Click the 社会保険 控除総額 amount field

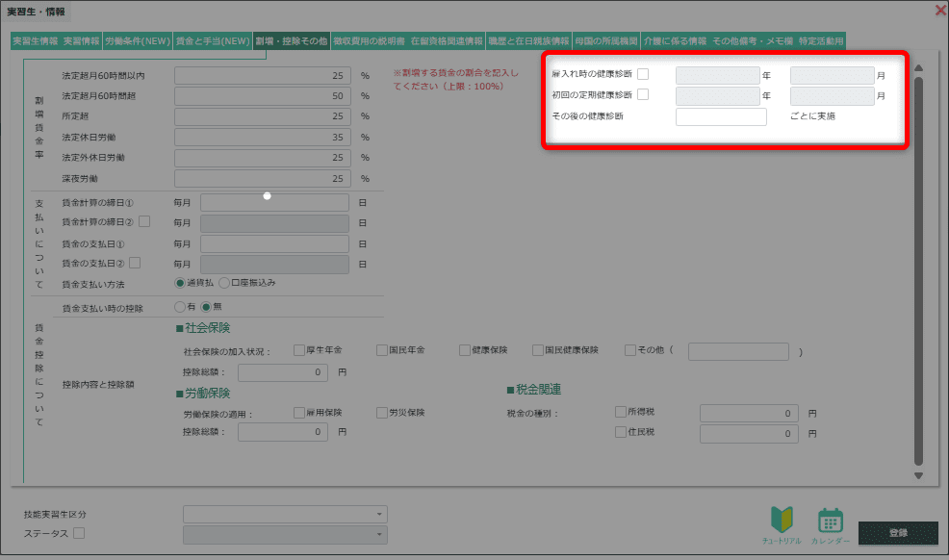click(283, 372)
